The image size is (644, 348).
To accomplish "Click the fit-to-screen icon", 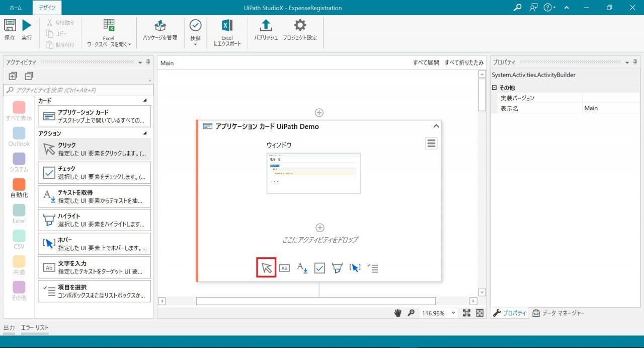I will tap(466, 313).
